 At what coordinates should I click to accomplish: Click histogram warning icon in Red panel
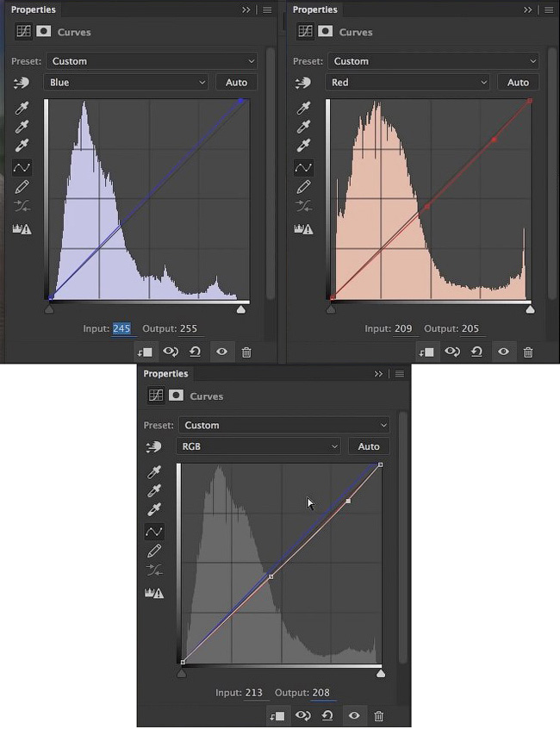pyautogui.click(x=303, y=228)
